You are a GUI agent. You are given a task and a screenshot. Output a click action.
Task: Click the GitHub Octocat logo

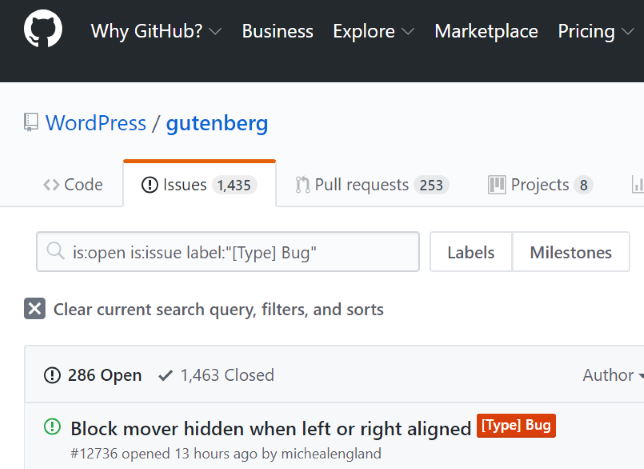tap(43, 29)
